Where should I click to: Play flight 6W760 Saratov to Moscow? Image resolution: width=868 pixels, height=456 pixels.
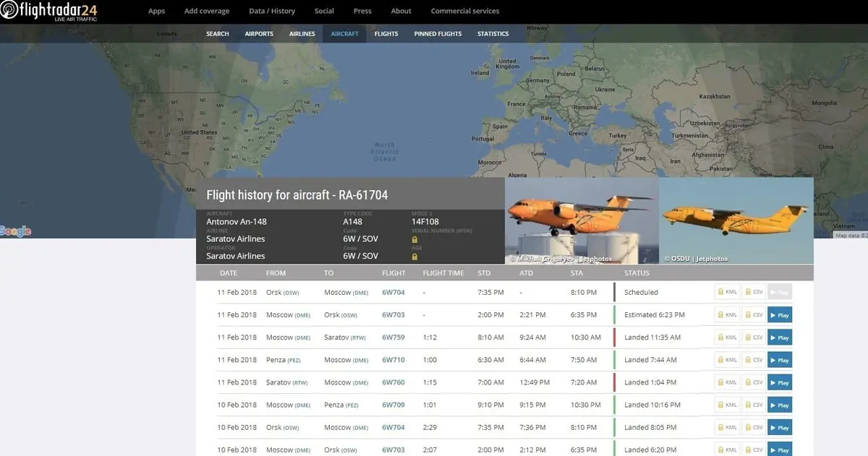[x=780, y=382]
